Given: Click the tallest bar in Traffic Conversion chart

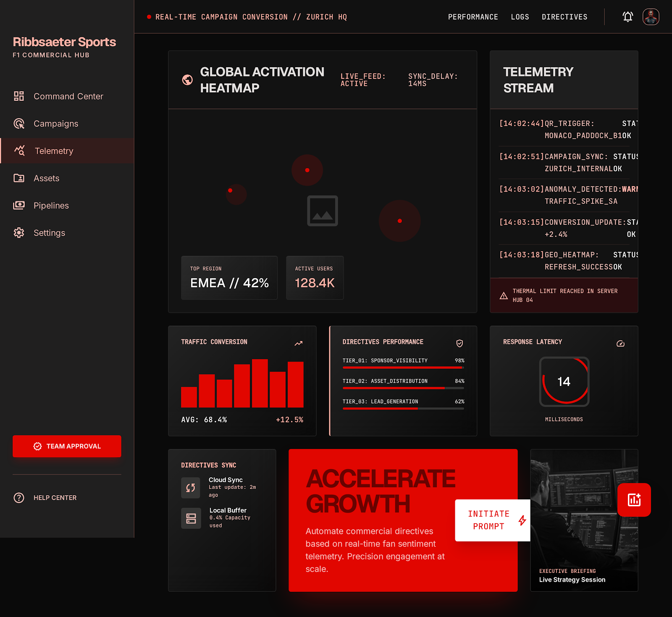Looking at the screenshot, I should 260,383.
